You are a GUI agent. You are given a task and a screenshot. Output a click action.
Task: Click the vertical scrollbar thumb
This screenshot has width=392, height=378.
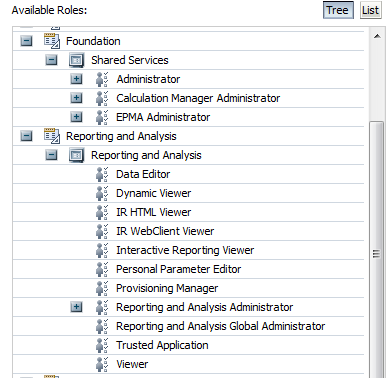point(377,249)
